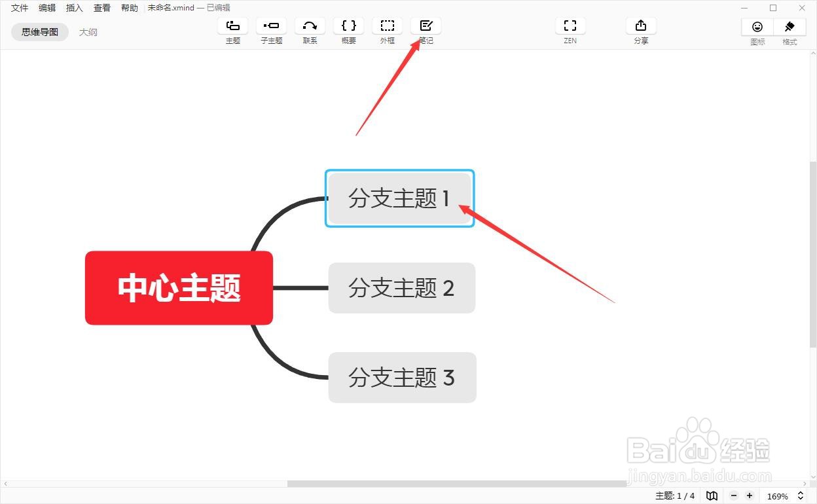Click the 主题: 1/4 topic counter

(676, 495)
